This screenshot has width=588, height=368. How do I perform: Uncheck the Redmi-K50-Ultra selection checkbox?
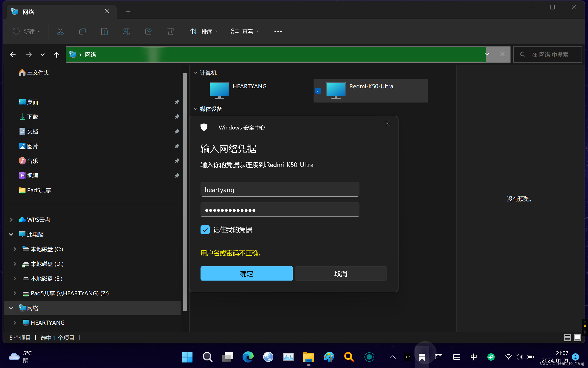point(318,91)
